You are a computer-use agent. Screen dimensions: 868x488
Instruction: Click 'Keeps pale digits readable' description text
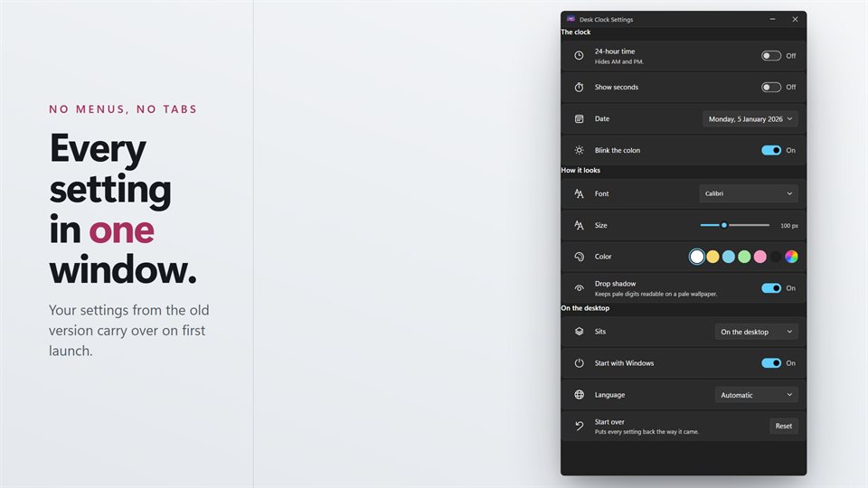(x=656, y=295)
